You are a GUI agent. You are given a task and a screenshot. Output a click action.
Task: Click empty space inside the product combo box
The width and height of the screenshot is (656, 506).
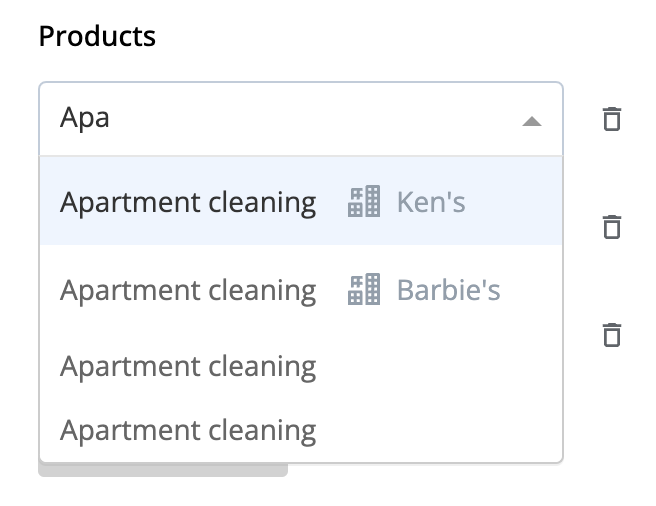(x=314, y=119)
